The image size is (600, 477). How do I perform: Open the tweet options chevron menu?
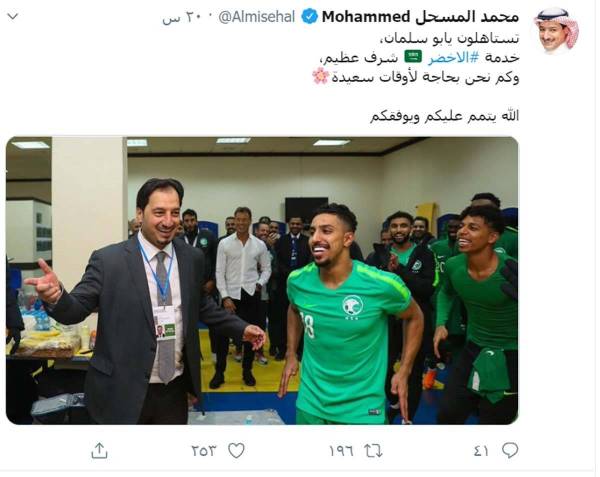click(x=13, y=16)
